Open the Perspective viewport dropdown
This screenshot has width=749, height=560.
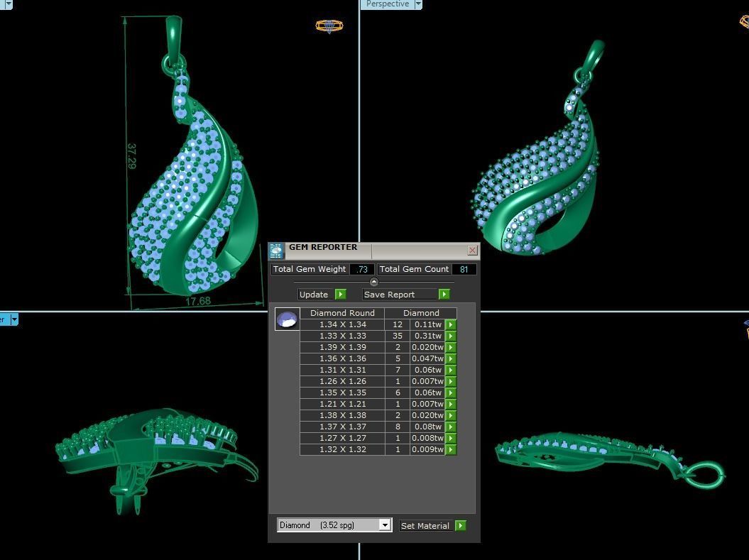[417, 4]
